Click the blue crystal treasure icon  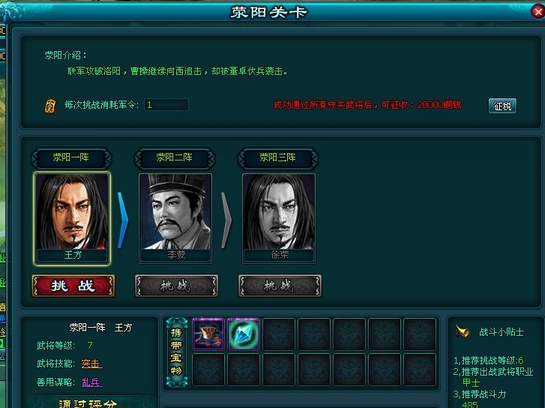click(244, 334)
